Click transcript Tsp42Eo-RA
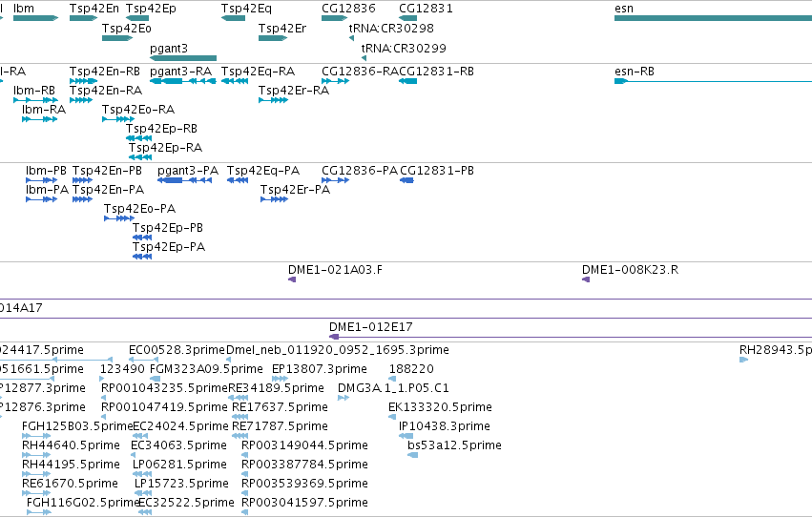This screenshot has height=517, width=812. [118, 119]
